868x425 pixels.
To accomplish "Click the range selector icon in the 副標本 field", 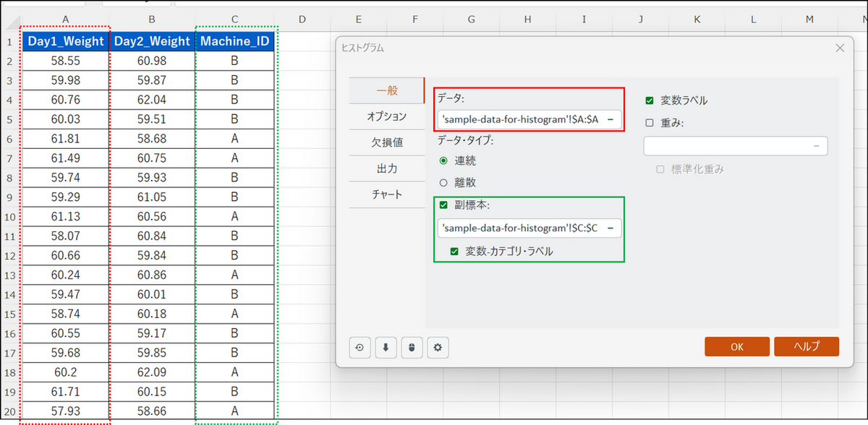I will coord(611,228).
